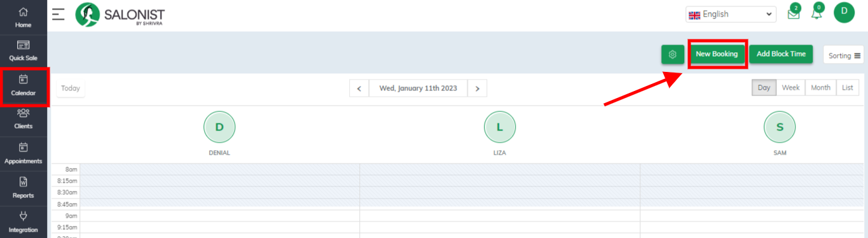Screen dimensions: 868x238
Task: Switch to Week view
Action: pos(790,88)
